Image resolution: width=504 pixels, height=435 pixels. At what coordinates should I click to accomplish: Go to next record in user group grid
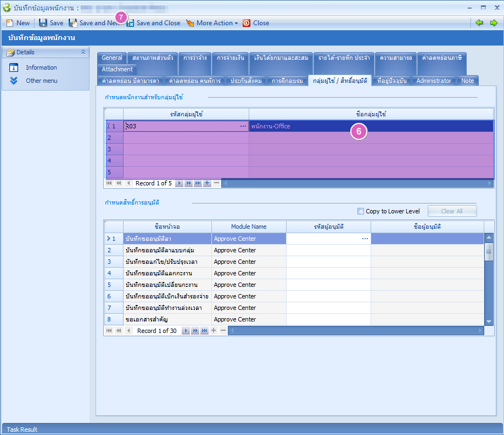[180, 183]
